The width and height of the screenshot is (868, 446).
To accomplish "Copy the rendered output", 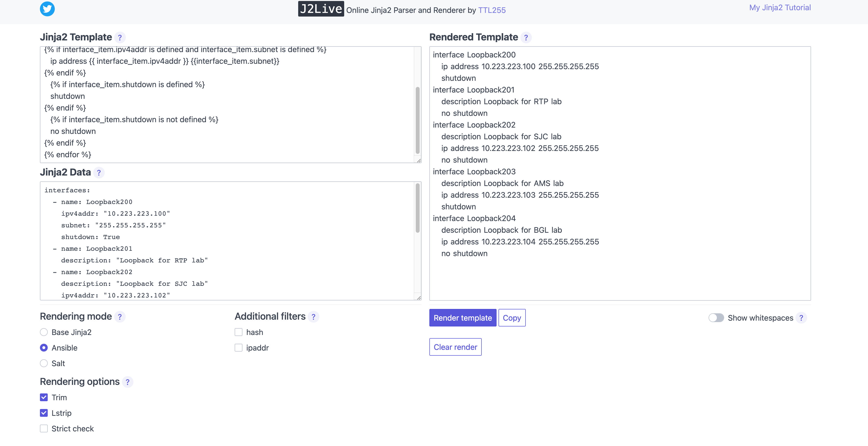I will (x=512, y=318).
